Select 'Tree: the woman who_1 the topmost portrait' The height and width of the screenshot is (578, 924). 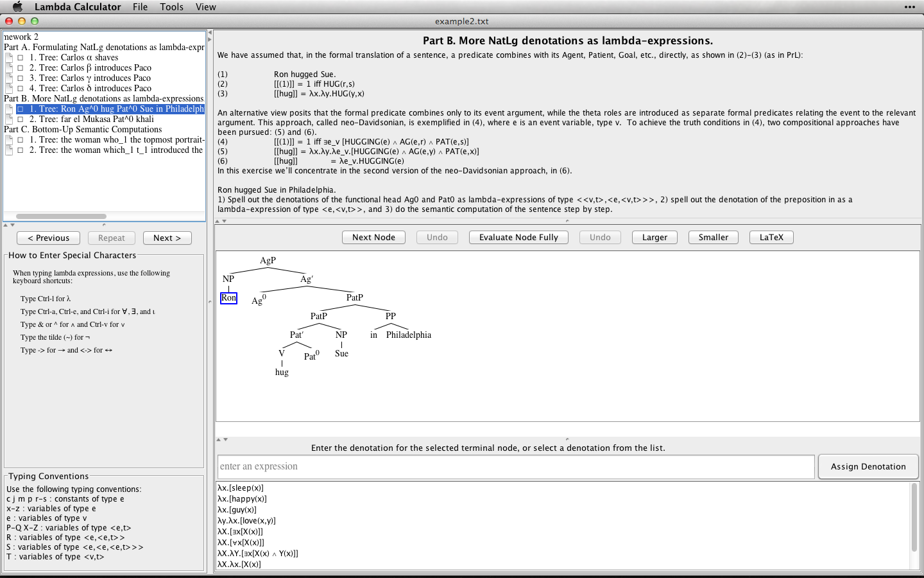117,140
